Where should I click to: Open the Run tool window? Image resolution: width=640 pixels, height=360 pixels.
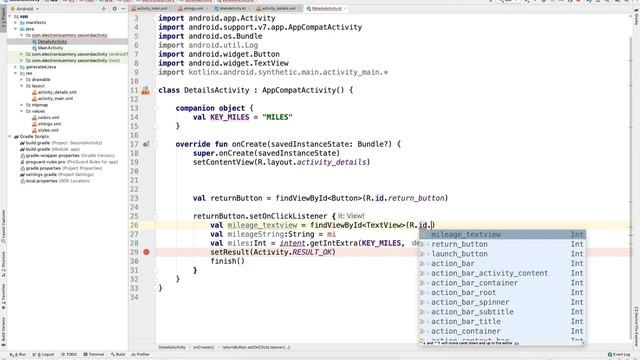tap(18, 354)
